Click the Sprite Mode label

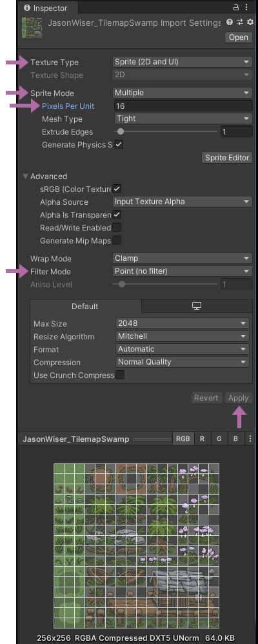click(52, 93)
